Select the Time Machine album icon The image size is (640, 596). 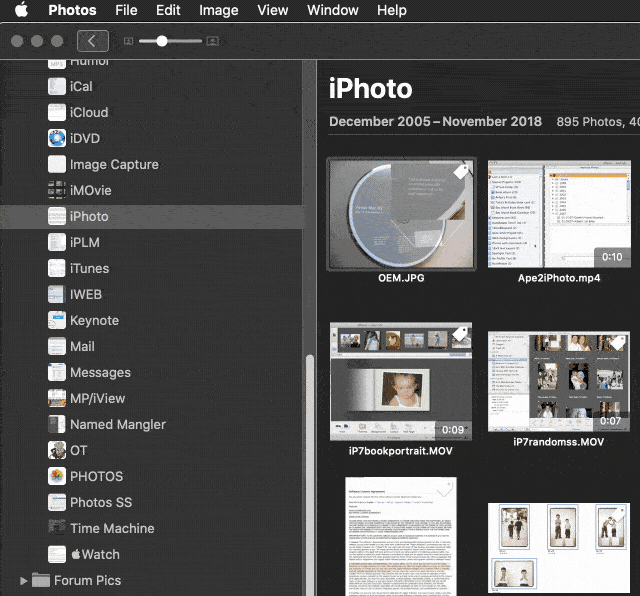tap(57, 529)
